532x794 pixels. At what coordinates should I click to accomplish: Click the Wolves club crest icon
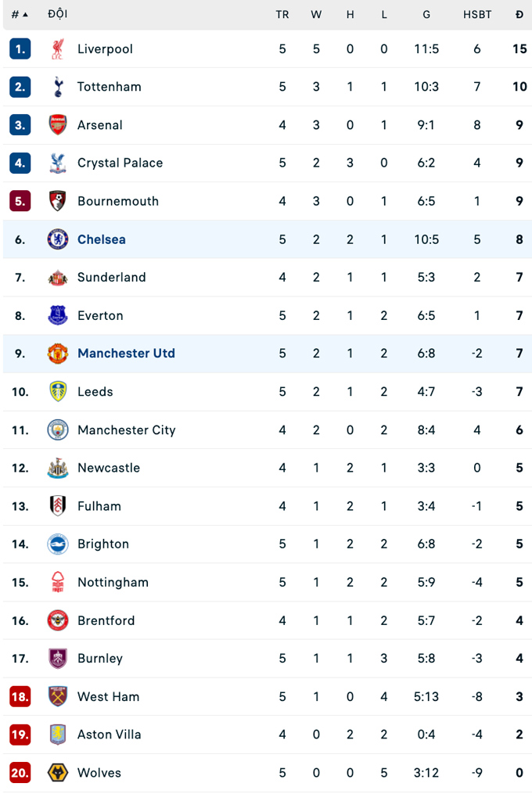pyautogui.click(x=58, y=773)
